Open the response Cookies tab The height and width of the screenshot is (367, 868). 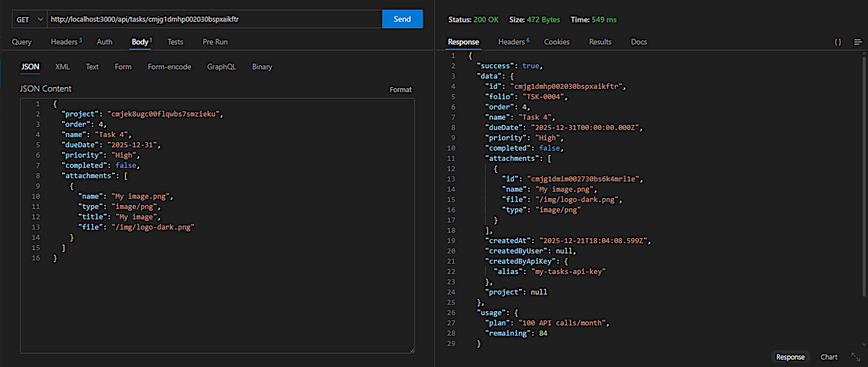click(x=557, y=42)
